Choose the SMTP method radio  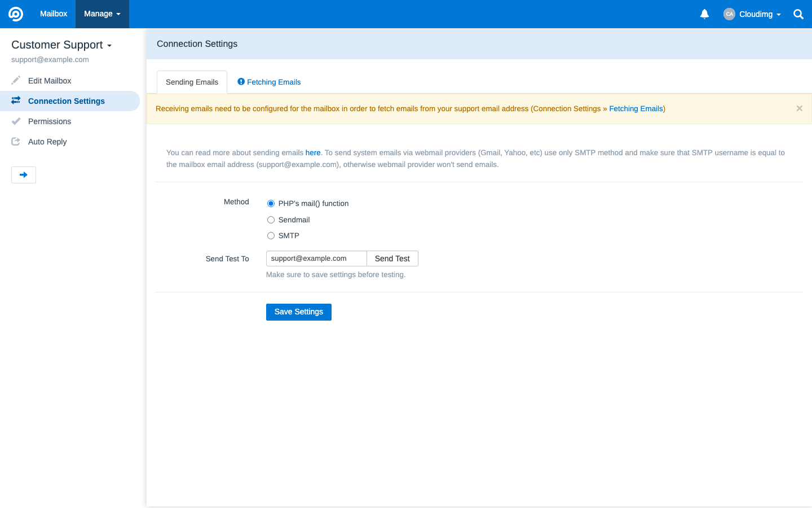coord(271,236)
